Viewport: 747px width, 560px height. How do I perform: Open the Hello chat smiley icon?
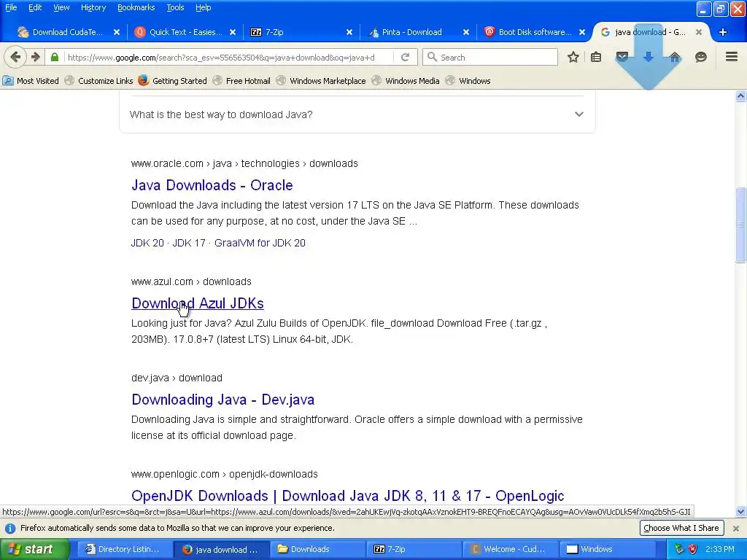tap(701, 57)
